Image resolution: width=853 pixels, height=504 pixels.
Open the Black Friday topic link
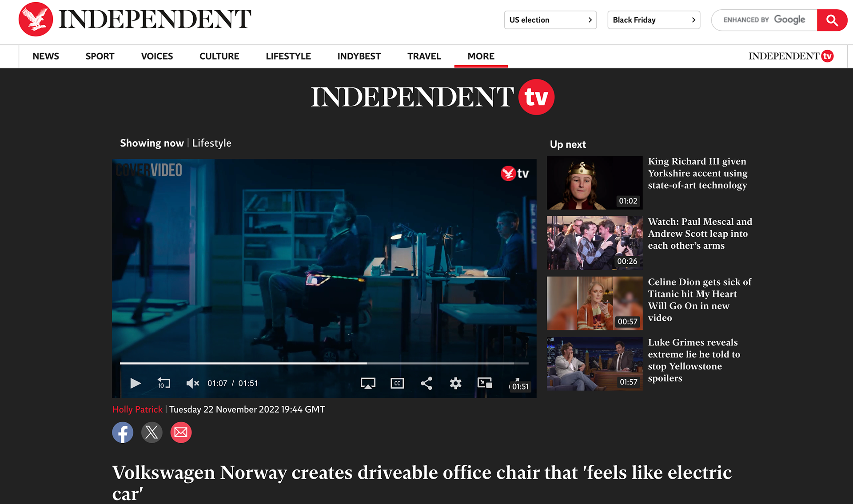[654, 20]
